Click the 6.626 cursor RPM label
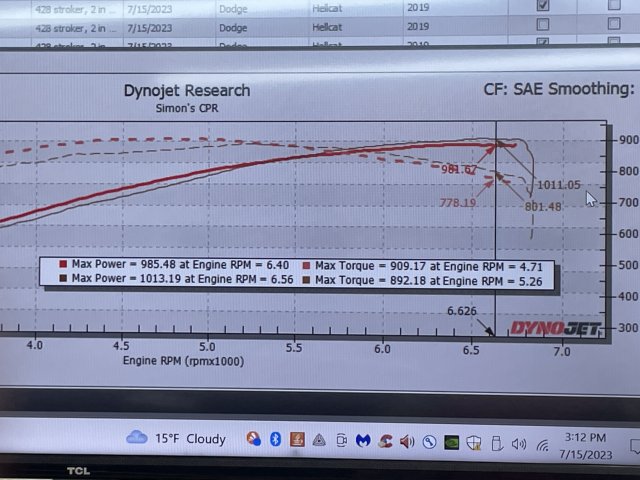640x480 pixels. tap(462, 311)
